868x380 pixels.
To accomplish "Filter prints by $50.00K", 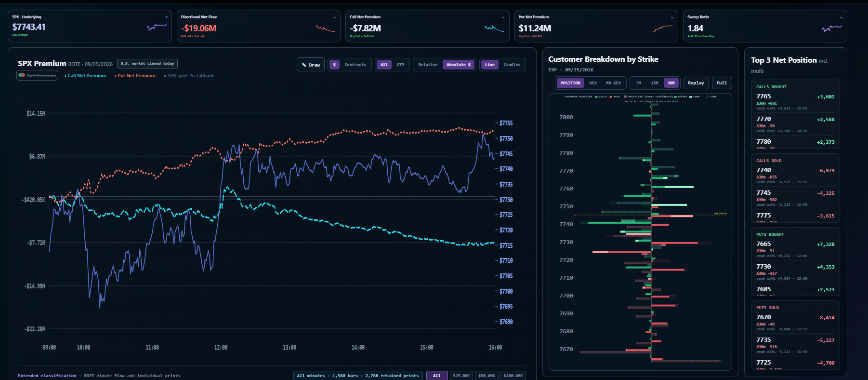I will tap(487, 376).
